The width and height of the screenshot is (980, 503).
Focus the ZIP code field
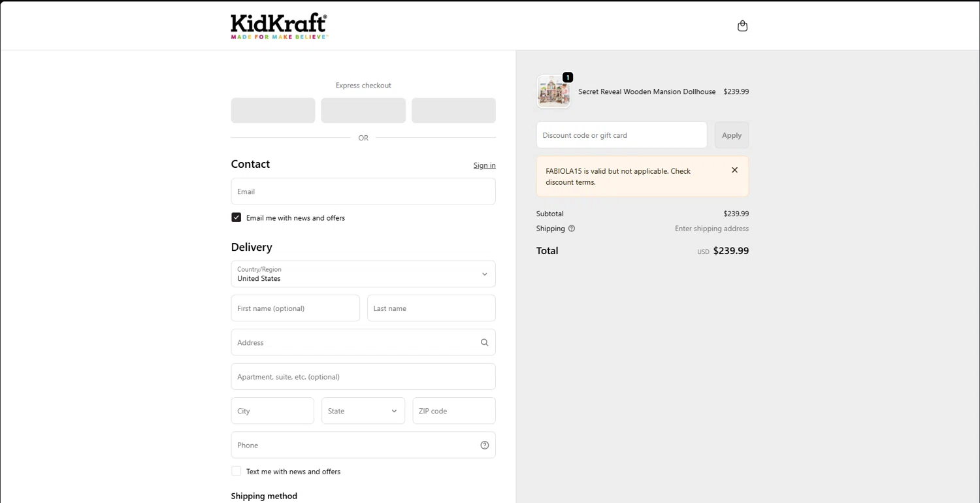454,411
